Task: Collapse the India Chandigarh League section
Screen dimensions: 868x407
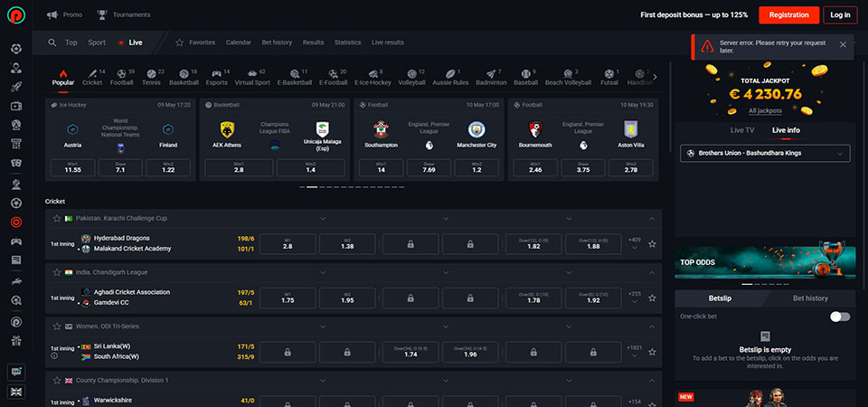Action: (x=652, y=272)
